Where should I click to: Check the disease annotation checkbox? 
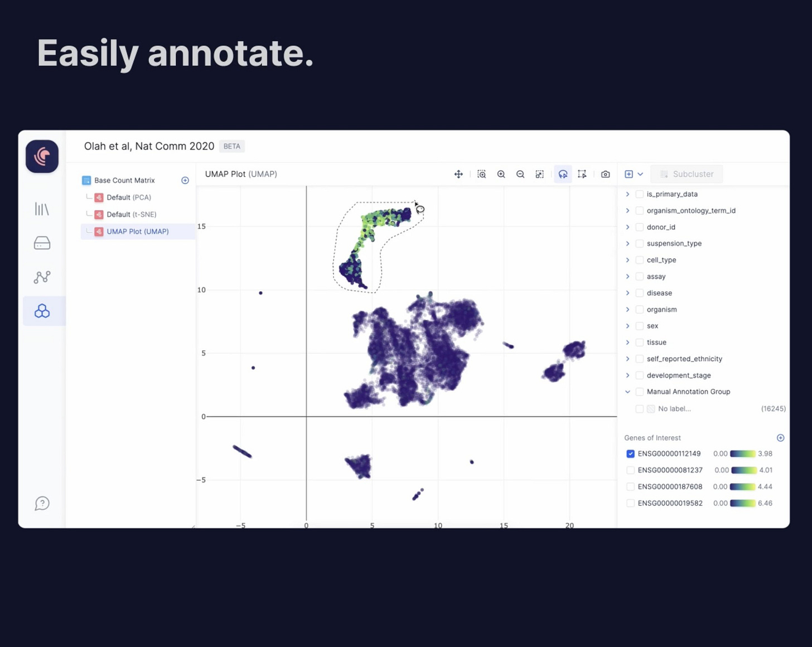point(639,293)
